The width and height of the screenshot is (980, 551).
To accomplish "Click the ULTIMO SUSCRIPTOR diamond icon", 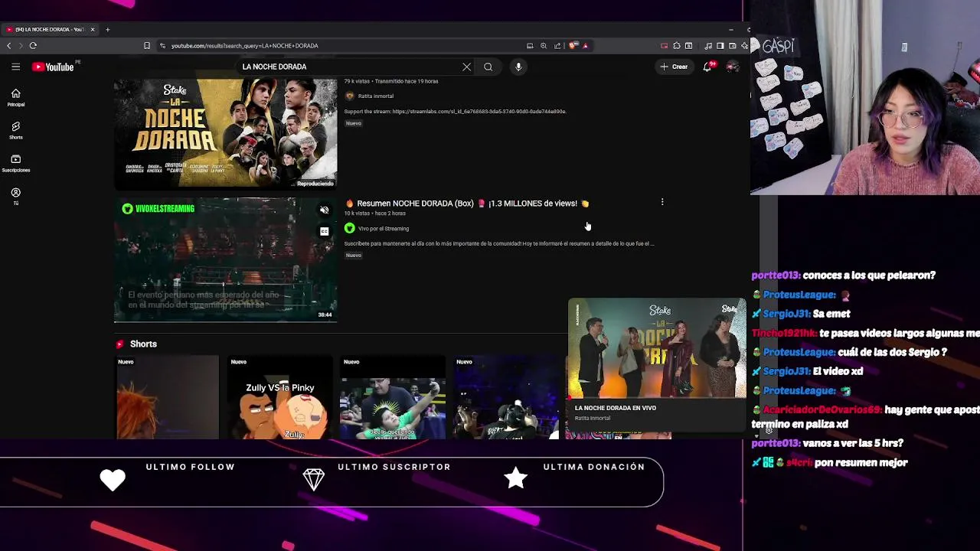I will [x=313, y=479].
